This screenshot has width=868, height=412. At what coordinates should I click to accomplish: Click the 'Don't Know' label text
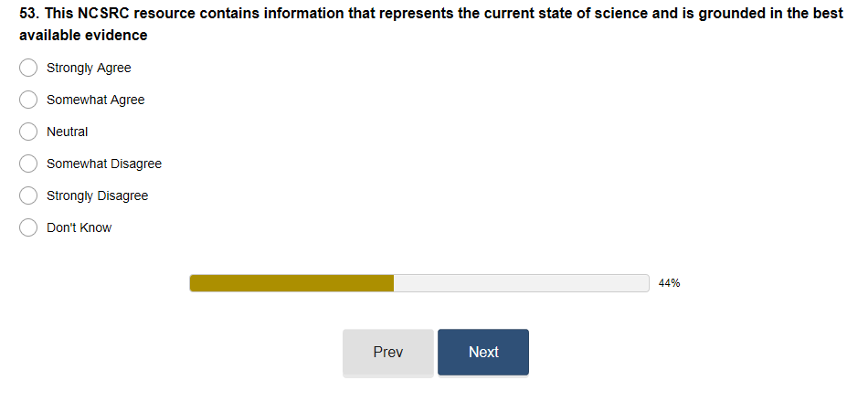[x=79, y=227]
